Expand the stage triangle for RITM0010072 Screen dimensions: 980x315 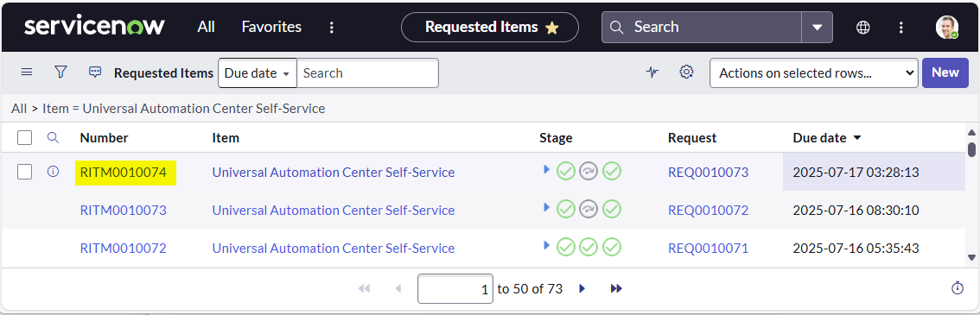click(x=547, y=245)
